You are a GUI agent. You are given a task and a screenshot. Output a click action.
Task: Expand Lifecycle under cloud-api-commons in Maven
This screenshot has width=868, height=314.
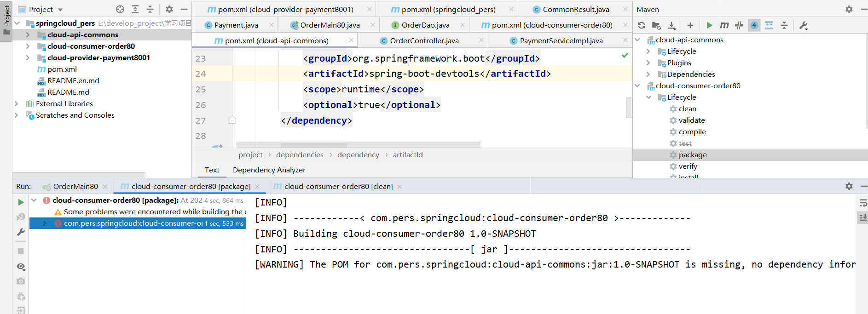(648, 51)
